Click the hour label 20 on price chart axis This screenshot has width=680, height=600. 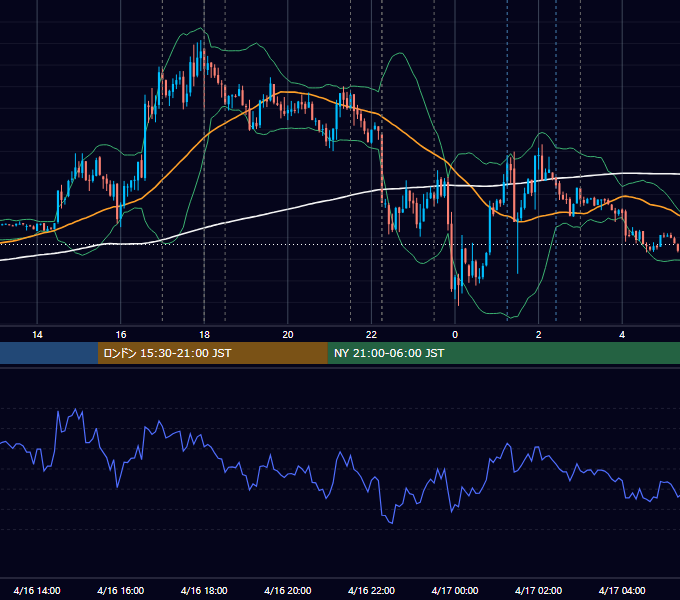click(288, 335)
